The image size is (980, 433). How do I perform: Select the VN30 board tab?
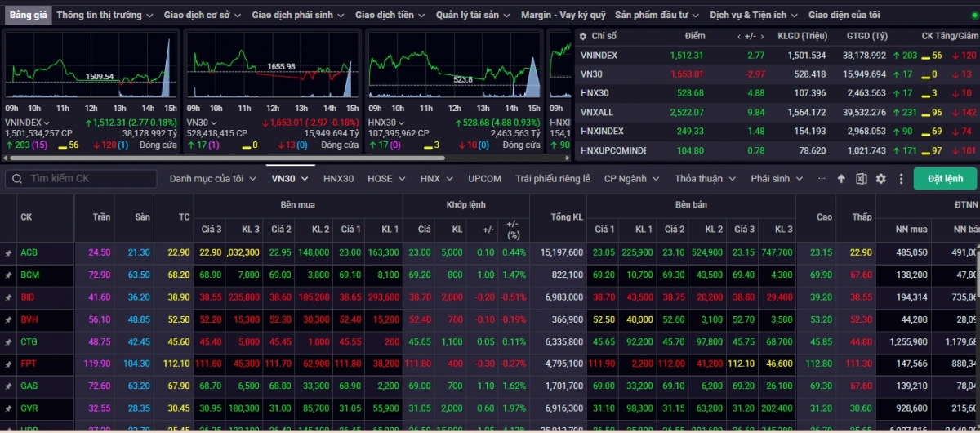tap(290, 178)
